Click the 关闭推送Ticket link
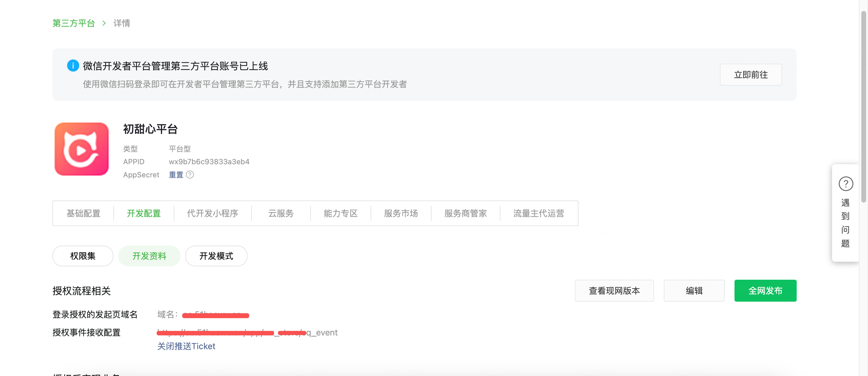 click(x=186, y=346)
